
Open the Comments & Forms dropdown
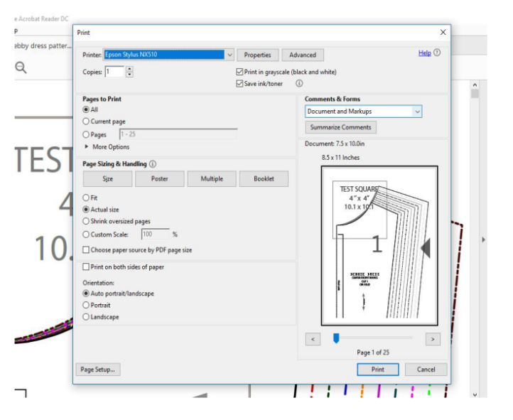click(417, 112)
